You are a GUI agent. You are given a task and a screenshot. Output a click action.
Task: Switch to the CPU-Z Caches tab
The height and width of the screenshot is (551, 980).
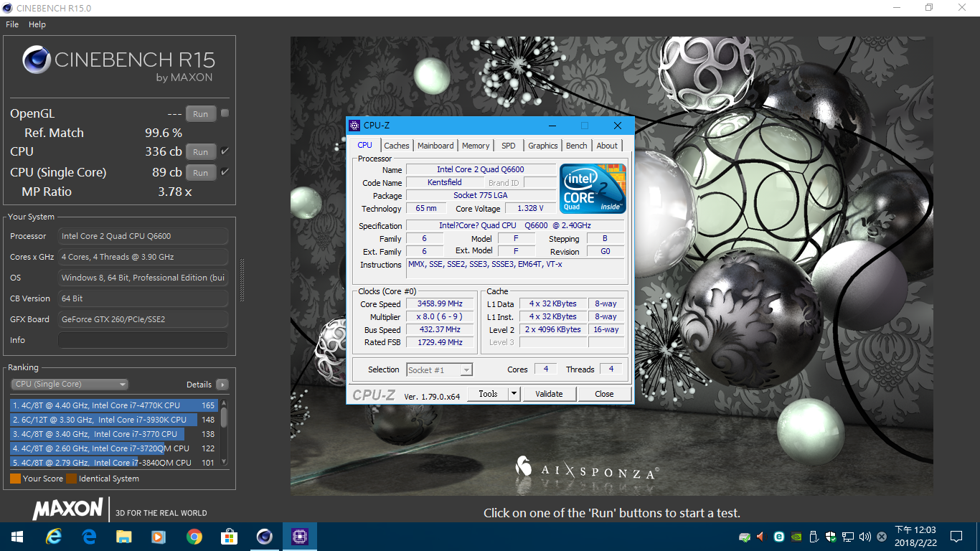(397, 146)
